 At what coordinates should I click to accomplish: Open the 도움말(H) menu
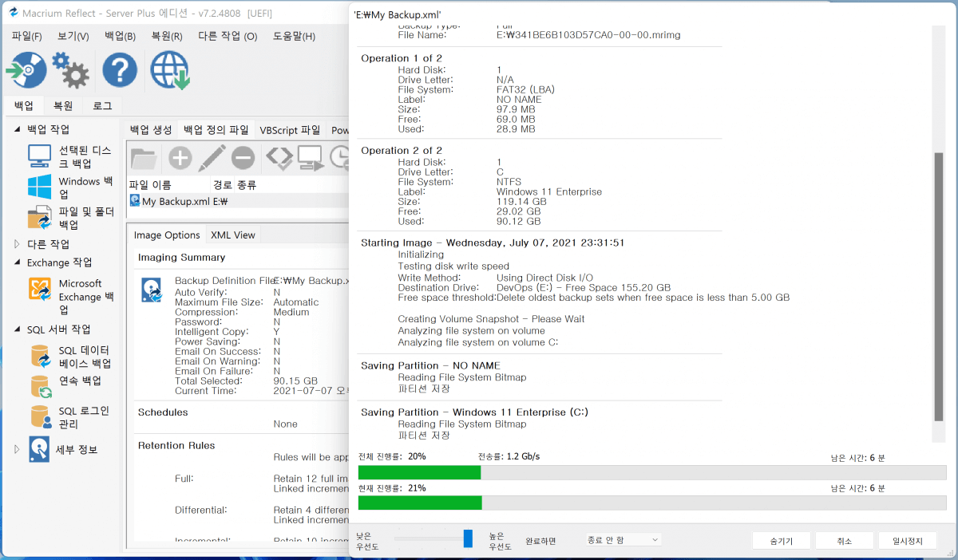tap(294, 37)
